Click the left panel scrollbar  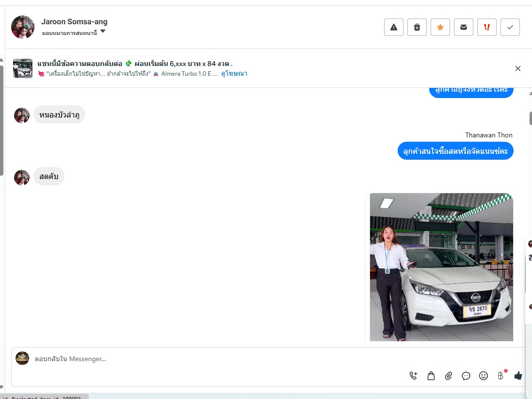point(1,120)
